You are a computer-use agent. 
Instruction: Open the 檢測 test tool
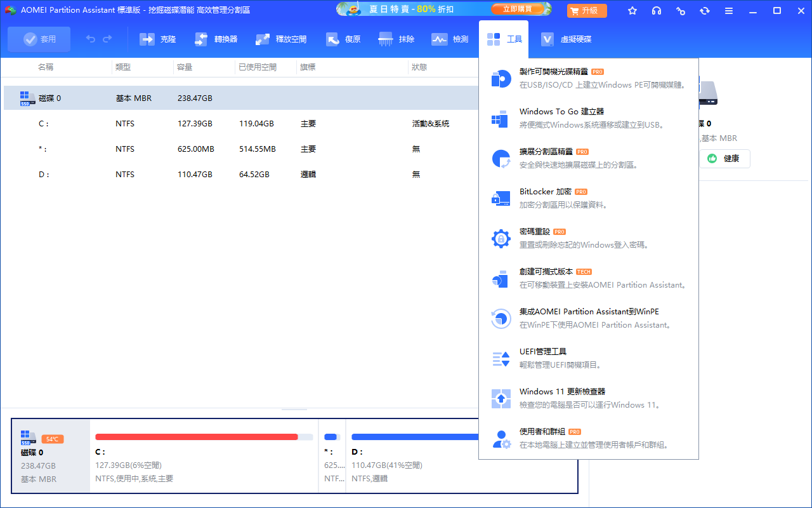tap(450, 39)
